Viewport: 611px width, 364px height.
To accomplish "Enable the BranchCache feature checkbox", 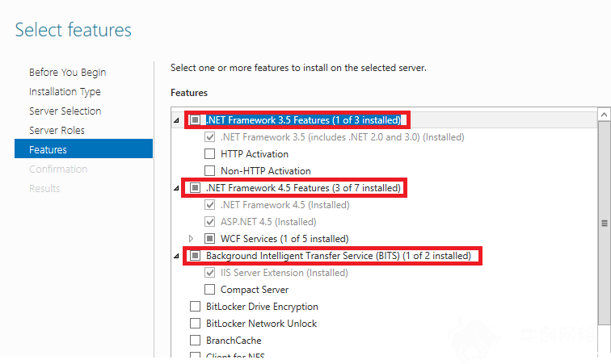I will coord(196,341).
